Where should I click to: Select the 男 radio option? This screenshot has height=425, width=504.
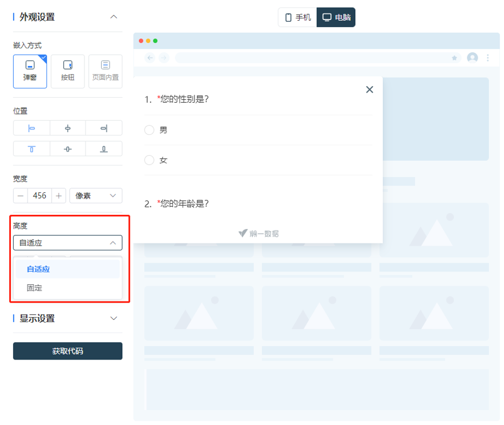(x=149, y=130)
